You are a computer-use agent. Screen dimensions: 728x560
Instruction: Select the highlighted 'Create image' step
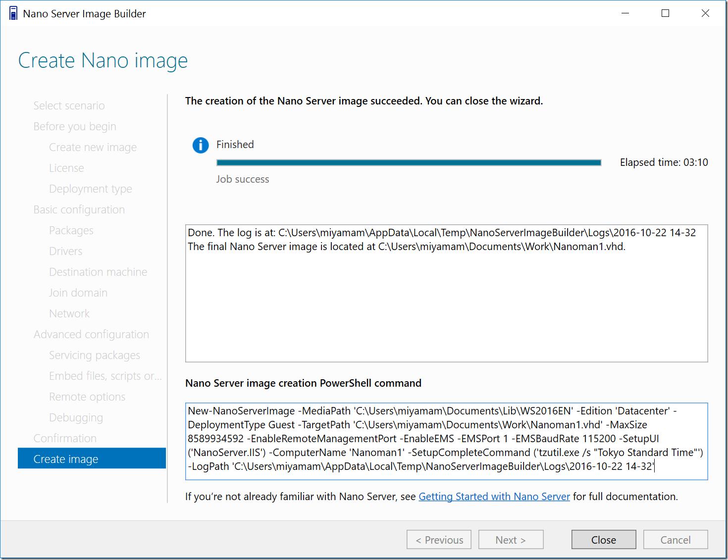click(92, 458)
